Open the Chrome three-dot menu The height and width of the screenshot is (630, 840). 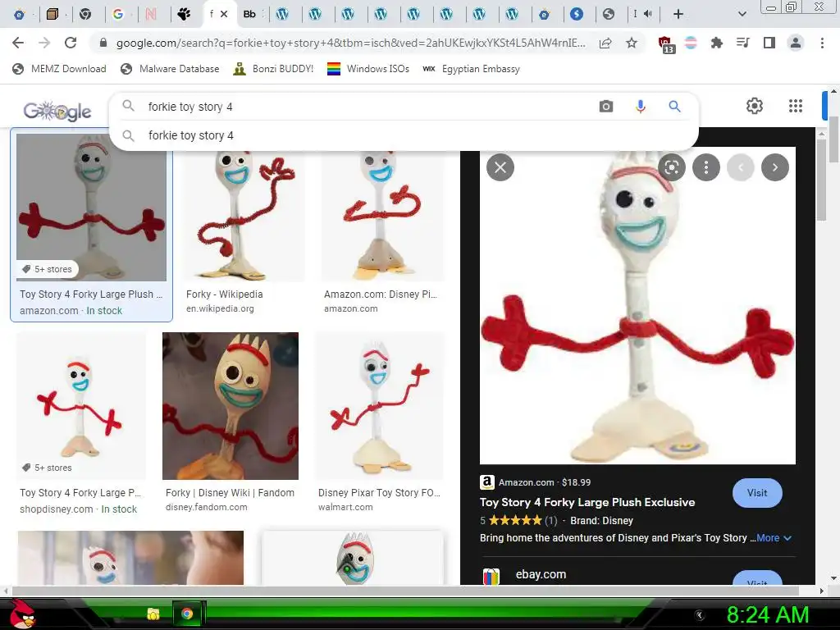[822, 43]
